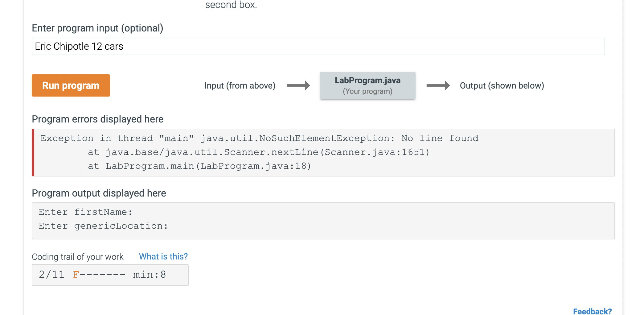Open the "What is this?" link
Image resolution: width=644 pixels, height=315 pixels.
pos(163,256)
